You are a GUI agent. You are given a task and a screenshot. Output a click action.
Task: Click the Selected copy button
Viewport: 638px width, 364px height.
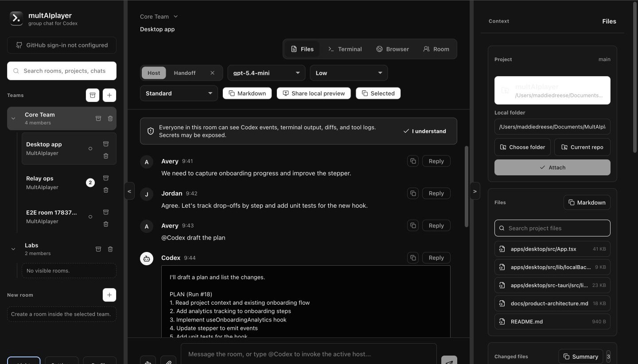coord(378,93)
